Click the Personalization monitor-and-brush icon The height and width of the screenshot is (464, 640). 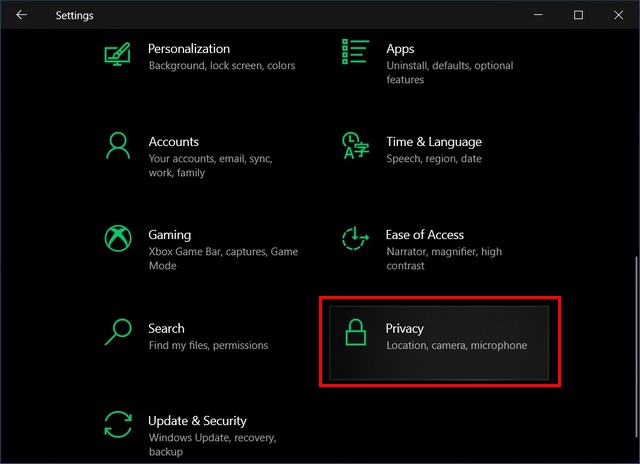(118, 54)
